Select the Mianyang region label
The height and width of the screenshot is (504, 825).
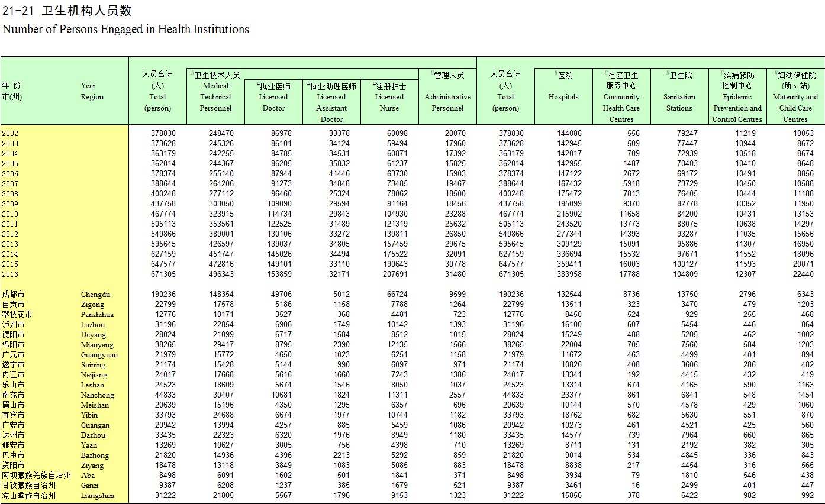96,345
